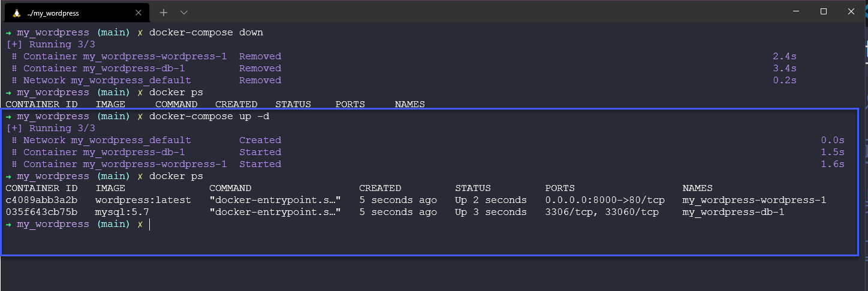
Task: Click the "Up 2 seconds" status text
Action: pos(490,200)
